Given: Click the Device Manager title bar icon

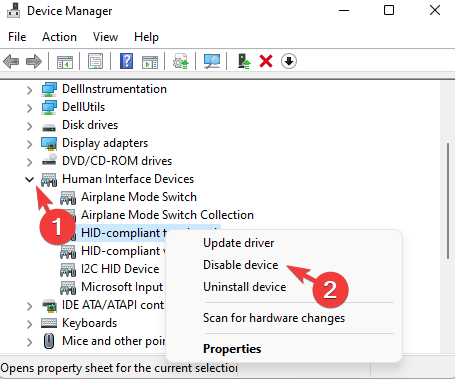Looking at the screenshot, I should (14, 10).
